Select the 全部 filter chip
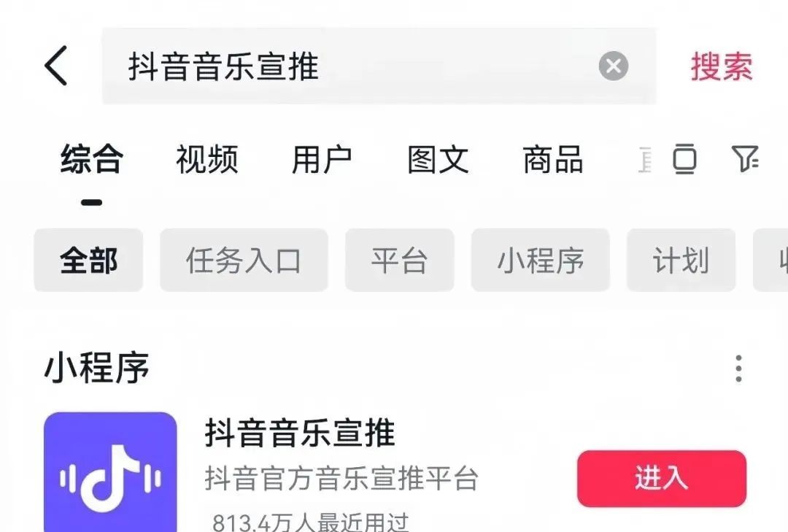This screenshot has width=788, height=532. tap(88, 260)
